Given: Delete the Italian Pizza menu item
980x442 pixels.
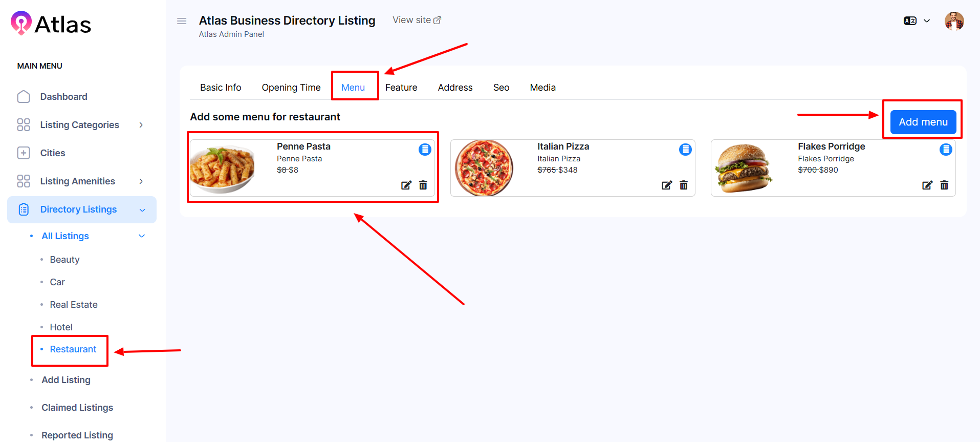Looking at the screenshot, I should pos(684,185).
